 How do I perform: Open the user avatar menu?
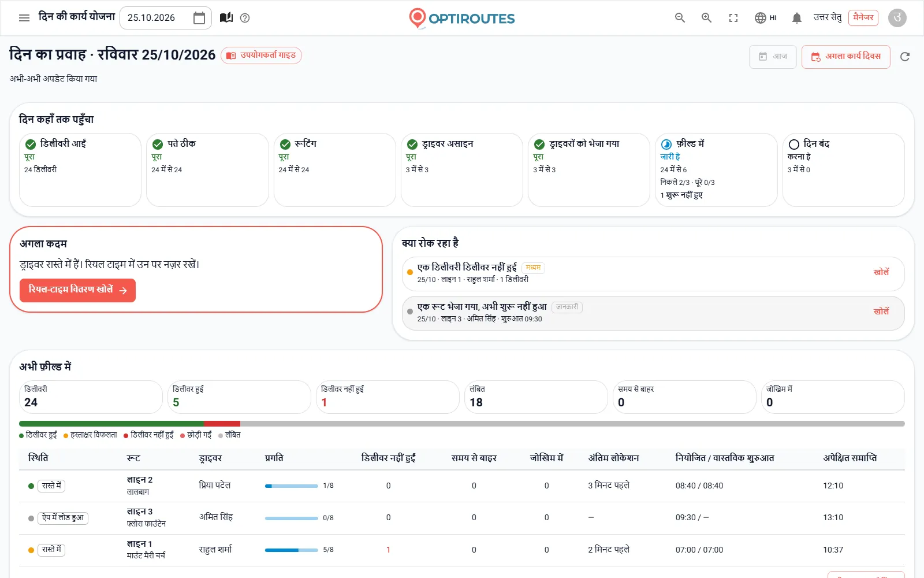[x=897, y=18]
